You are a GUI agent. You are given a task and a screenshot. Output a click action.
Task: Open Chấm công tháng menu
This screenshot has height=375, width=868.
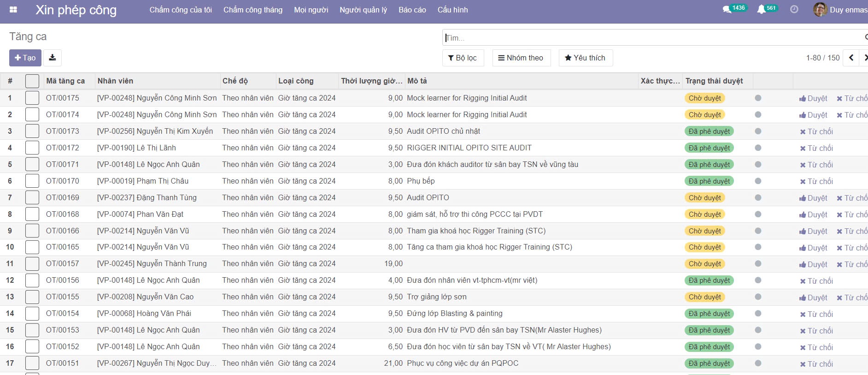[x=253, y=10]
